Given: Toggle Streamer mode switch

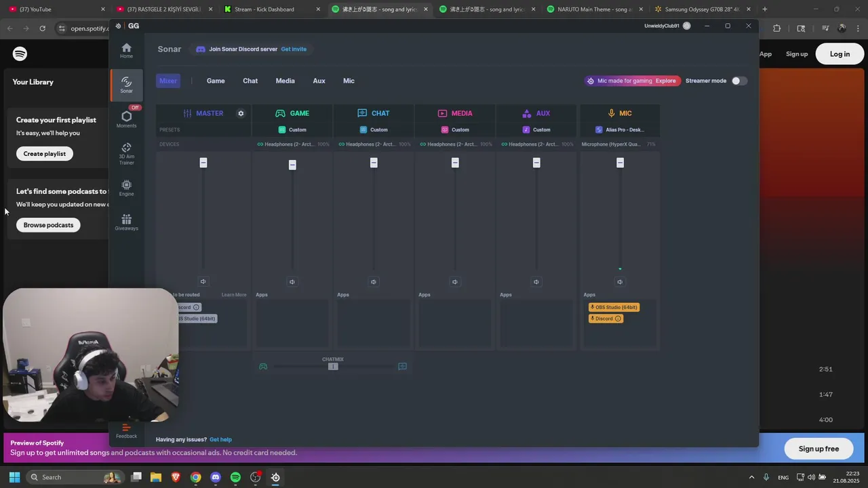Looking at the screenshot, I should 739,81.
